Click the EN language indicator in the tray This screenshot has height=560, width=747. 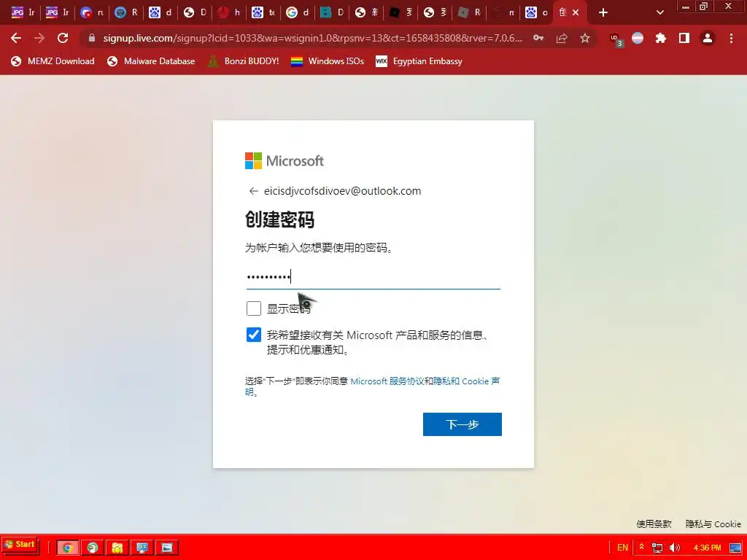[x=622, y=548]
